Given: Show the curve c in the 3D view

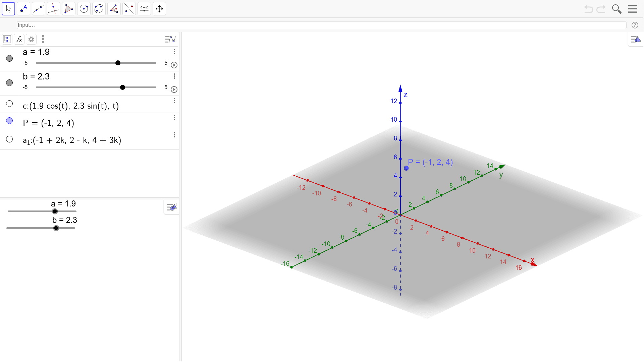Looking at the screenshot, I should coord(9,104).
